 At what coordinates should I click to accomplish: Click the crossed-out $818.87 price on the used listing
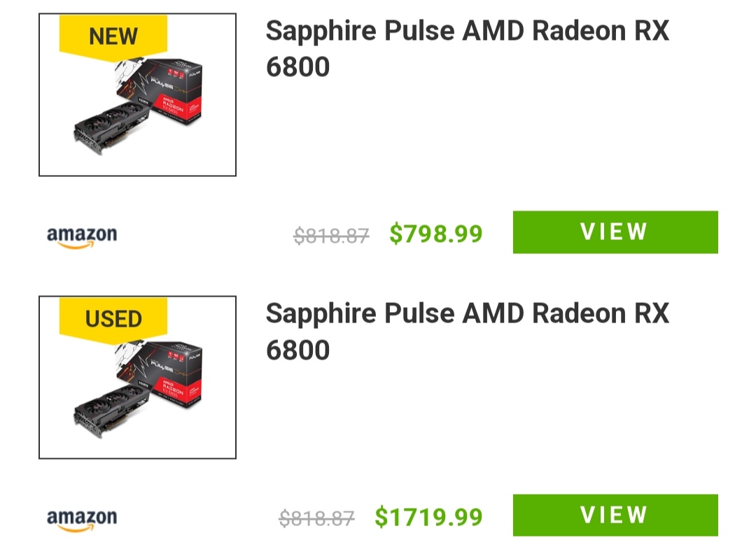coord(316,518)
